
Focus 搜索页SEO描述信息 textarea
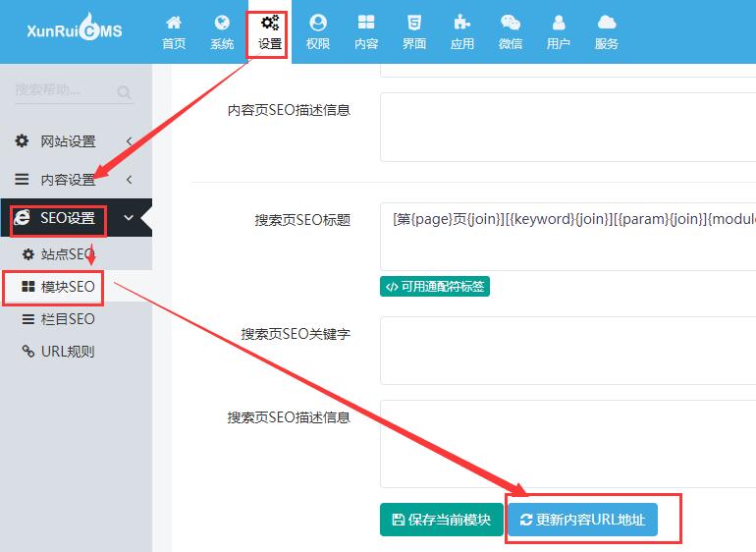tap(567, 444)
